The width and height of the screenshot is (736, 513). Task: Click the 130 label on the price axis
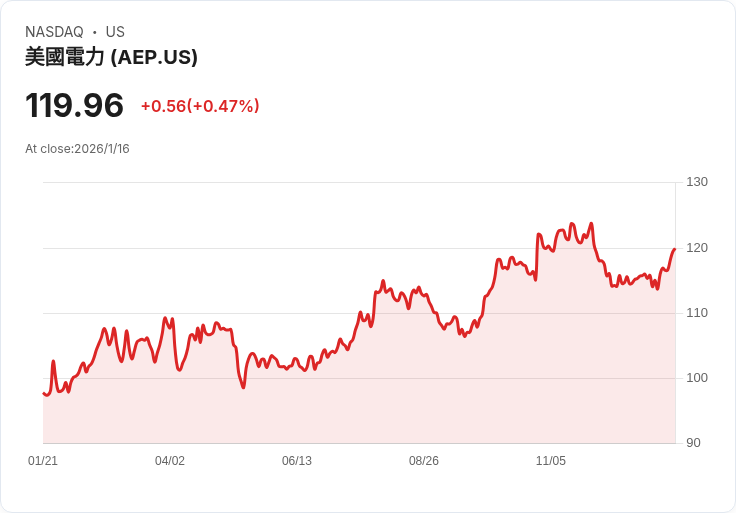point(697,182)
